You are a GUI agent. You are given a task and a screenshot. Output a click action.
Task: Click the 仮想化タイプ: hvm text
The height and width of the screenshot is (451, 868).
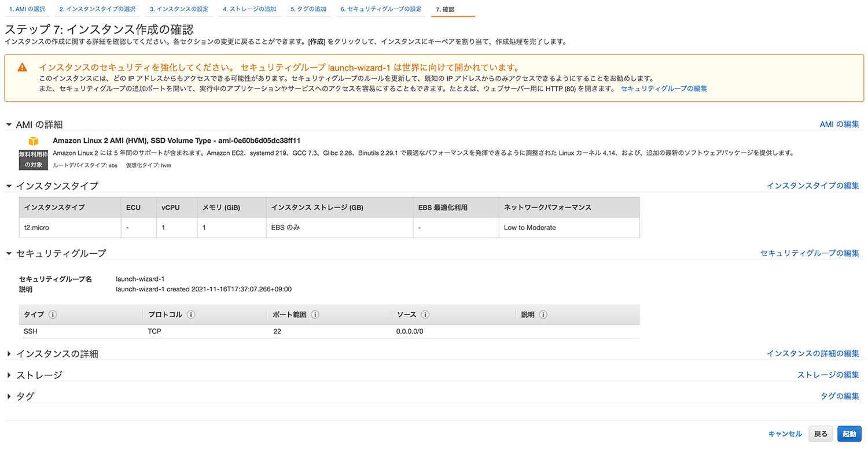tap(148, 165)
